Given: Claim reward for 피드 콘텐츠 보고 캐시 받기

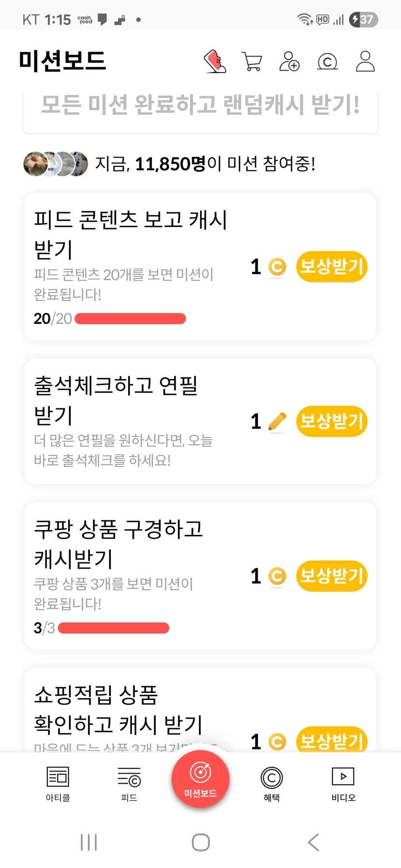Looking at the screenshot, I should 331,266.
